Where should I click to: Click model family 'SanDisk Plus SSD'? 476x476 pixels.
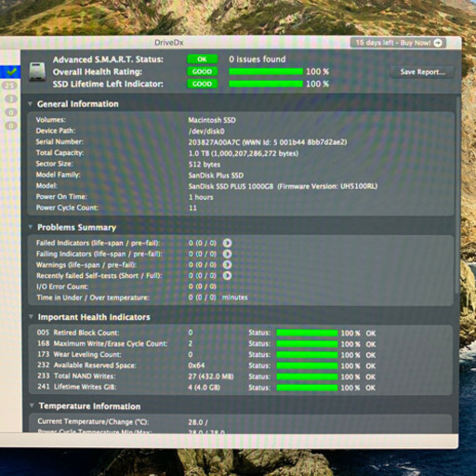point(216,176)
